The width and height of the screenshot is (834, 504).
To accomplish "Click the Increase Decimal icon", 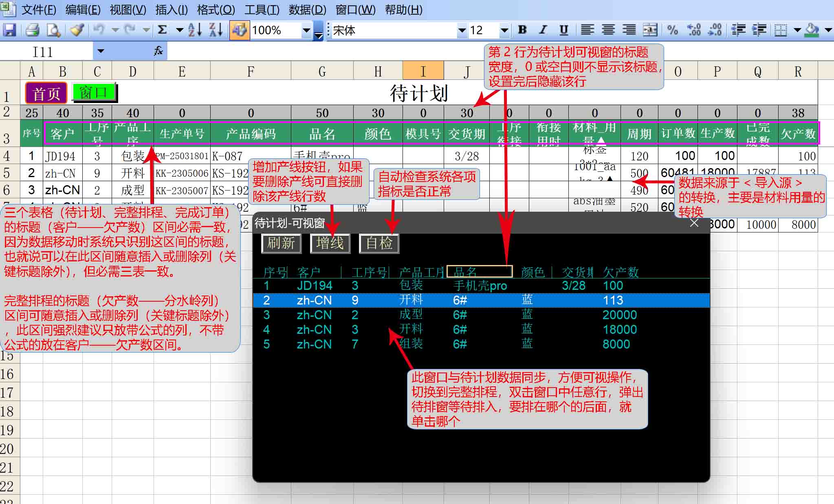I will (x=693, y=30).
